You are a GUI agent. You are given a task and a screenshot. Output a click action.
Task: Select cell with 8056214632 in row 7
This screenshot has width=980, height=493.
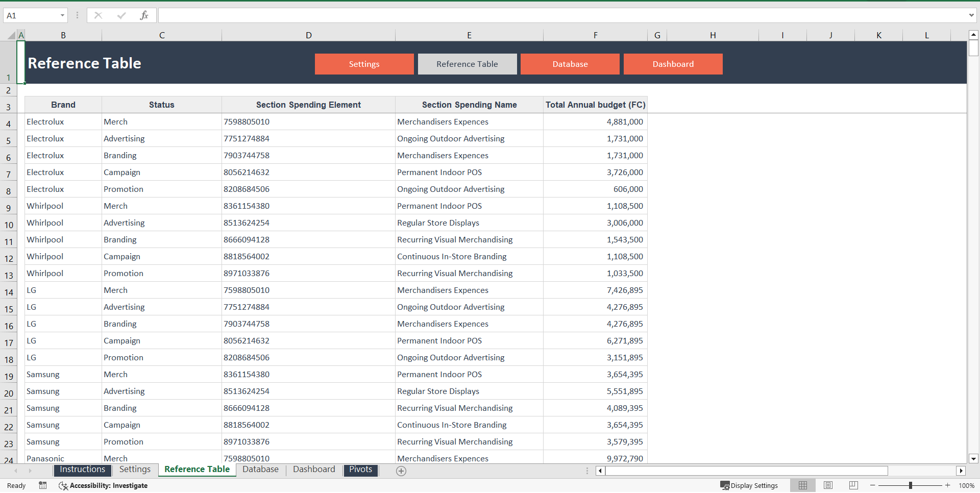308,172
